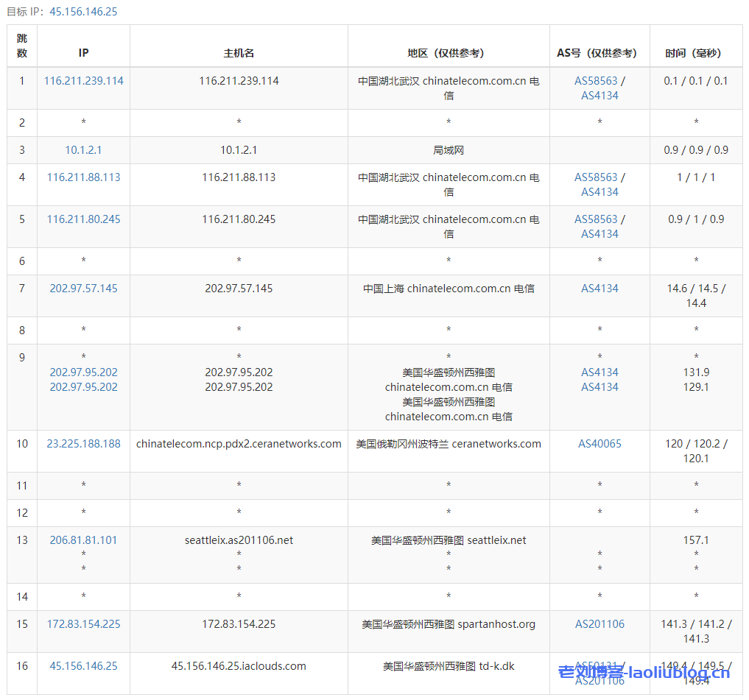749x700 pixels.
Task: Open Shanghai hop IP link 202.97.57.145
Action: pos(83,288)
